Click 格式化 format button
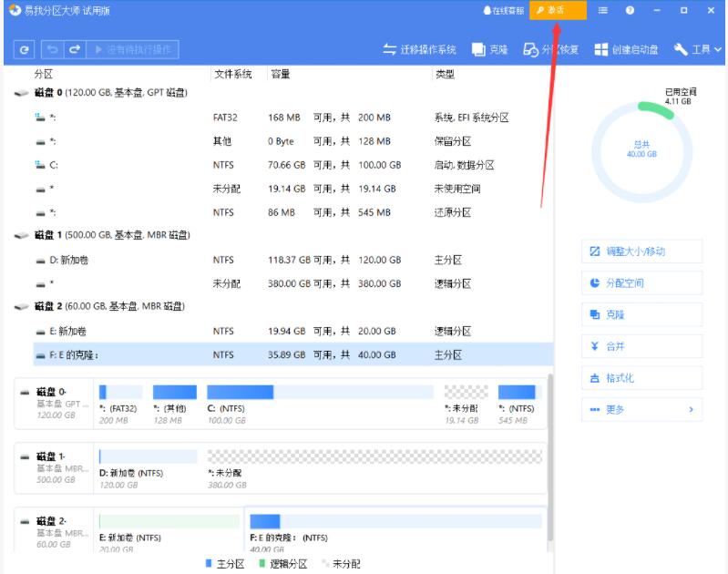This screenshot has width=728, height=574. pos(641,378)
